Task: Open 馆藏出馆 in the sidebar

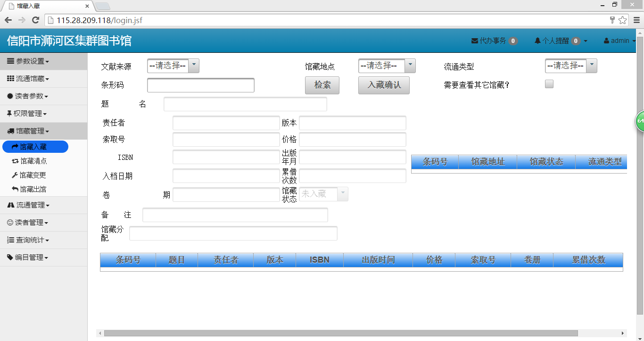Action: click(x=33, y=189)
